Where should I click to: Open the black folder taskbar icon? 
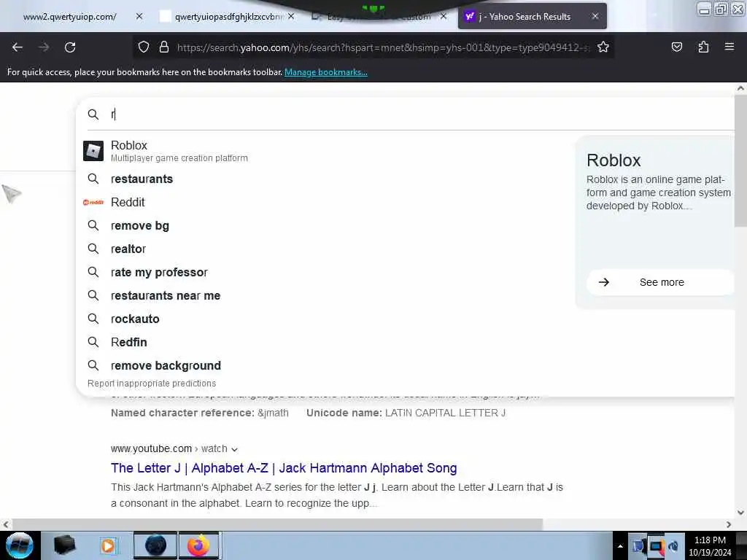pyautogui.click(x=65, y=545)
